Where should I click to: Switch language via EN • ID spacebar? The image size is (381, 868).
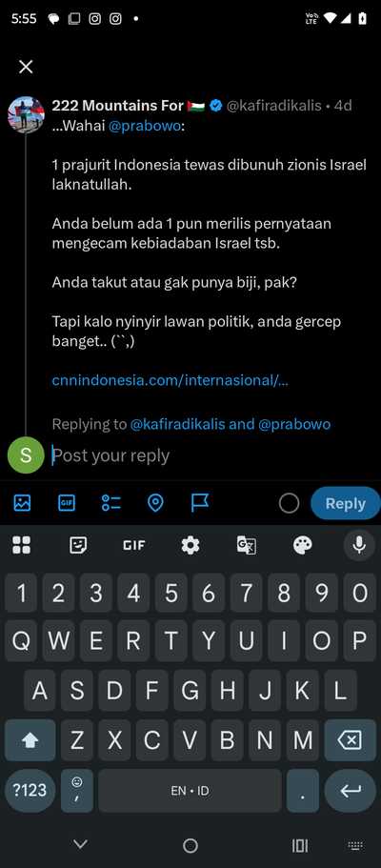pyautogui.click(x=190, y=791)
